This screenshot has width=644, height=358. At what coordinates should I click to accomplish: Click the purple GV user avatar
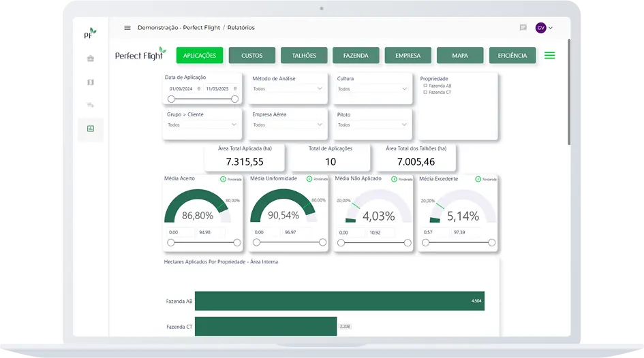pyautogui.click(x=540, y=28)
